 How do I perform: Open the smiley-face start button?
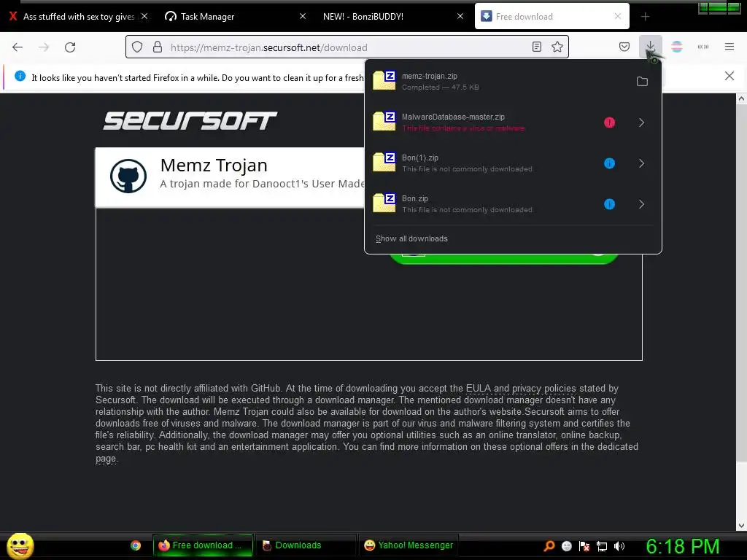point(20,545)
